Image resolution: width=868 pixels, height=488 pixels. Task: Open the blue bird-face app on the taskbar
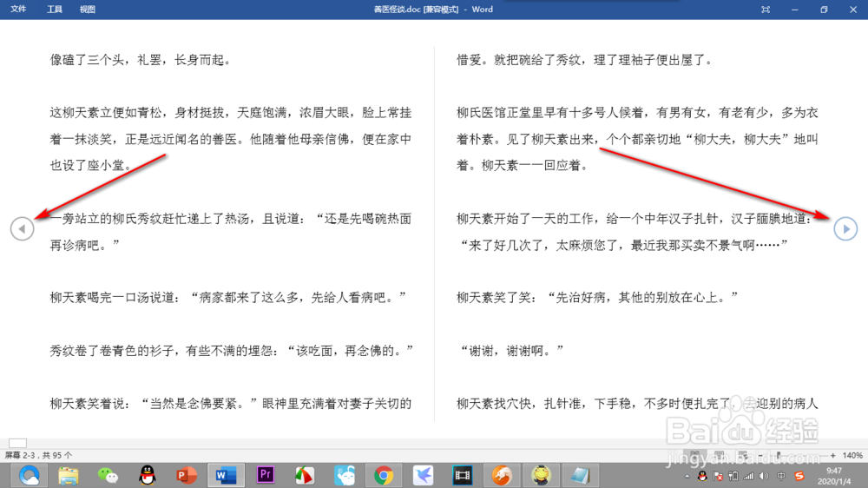345,475
